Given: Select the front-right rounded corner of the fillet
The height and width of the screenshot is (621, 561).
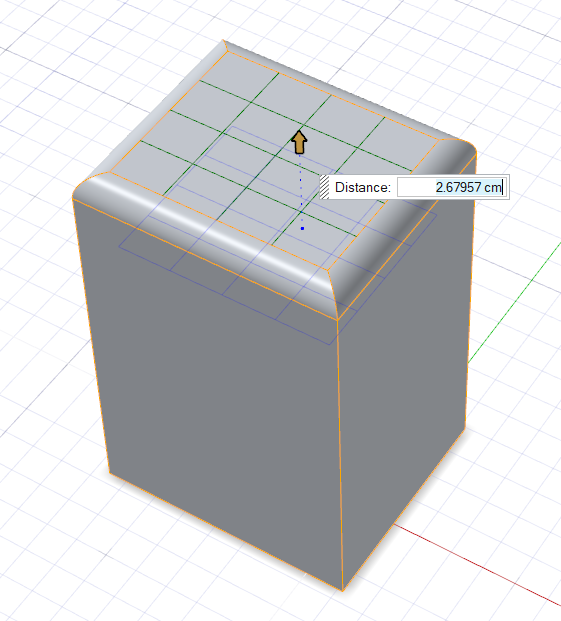Looking at the screenshot, I should (x=333, y=293).
